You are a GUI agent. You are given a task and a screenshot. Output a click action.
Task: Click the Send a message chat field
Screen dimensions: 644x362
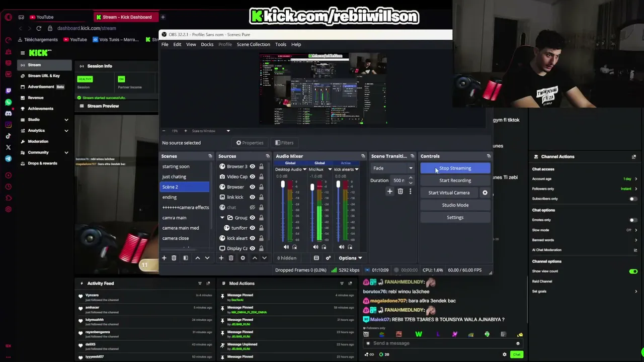point(443,343)
